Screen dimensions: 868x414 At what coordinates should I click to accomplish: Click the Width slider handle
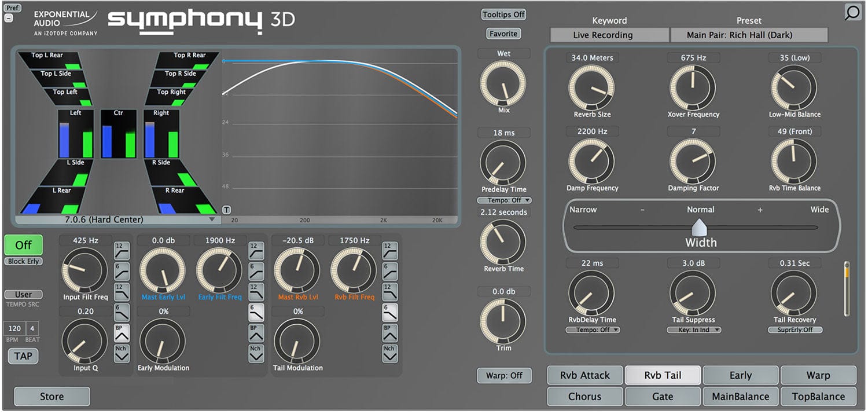pyautogui.click(x=700, y=226)
